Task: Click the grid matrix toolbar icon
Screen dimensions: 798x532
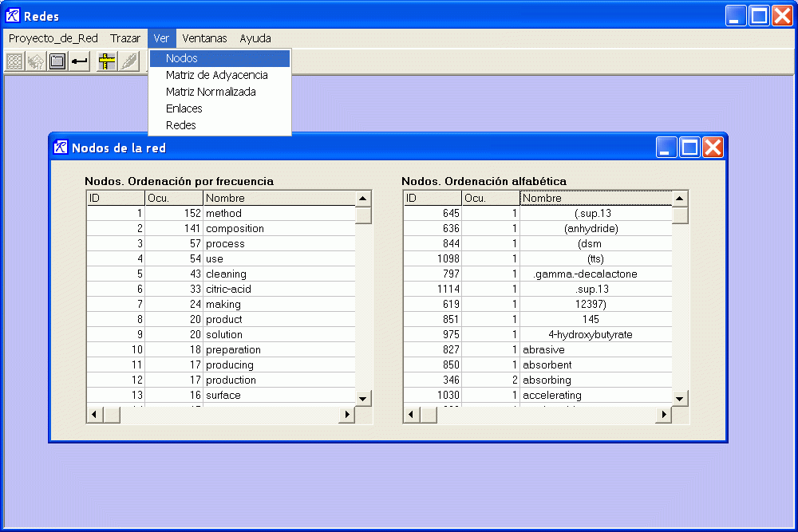Action: pos(14,61)
